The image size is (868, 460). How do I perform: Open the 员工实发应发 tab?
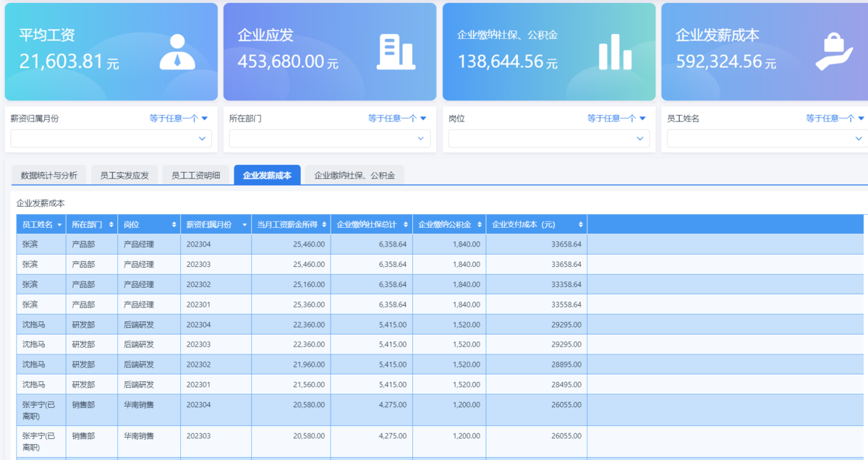(x=124, y=175)
